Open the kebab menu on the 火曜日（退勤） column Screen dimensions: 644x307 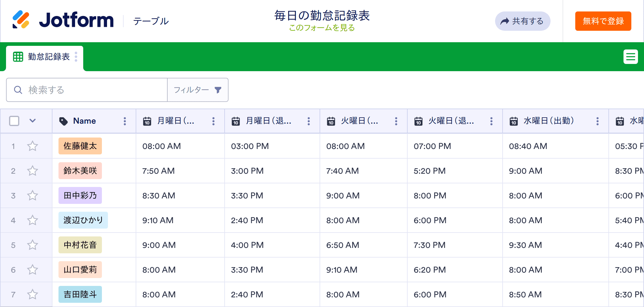point(491,121)
